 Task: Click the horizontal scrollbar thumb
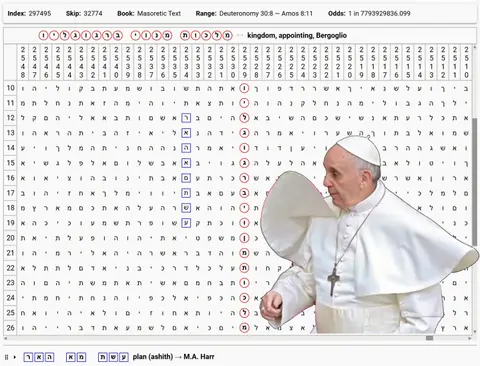click(430, 338)
